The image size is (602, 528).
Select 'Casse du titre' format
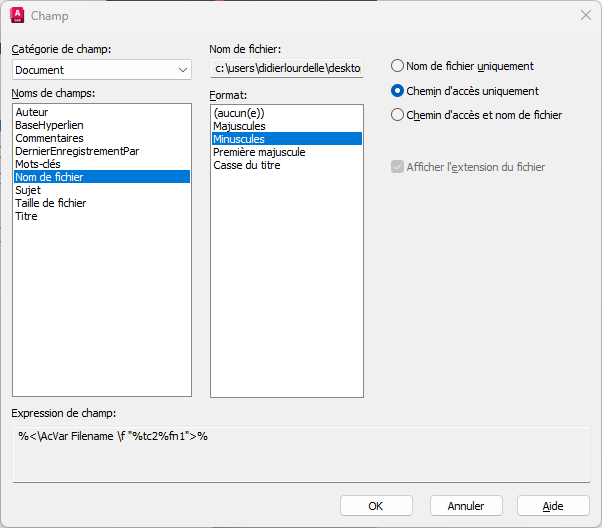(x=287, y=165)
